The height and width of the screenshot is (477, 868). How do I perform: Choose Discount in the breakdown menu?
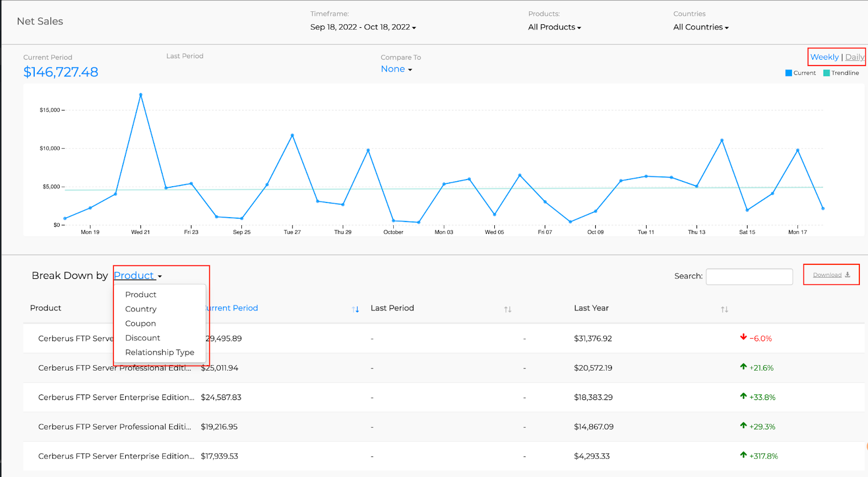[x=143, y=338]
